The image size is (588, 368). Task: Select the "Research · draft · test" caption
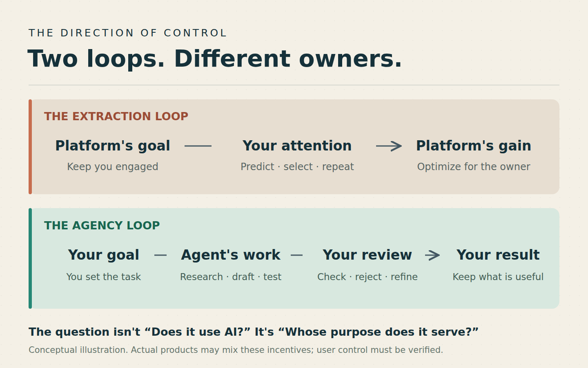[x=231, y=277]
